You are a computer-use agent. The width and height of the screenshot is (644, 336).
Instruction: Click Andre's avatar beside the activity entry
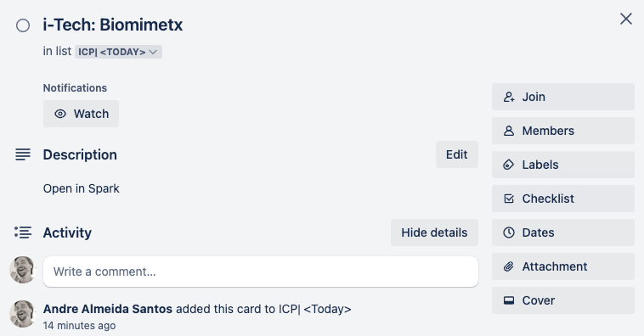[x=23, y=314]
